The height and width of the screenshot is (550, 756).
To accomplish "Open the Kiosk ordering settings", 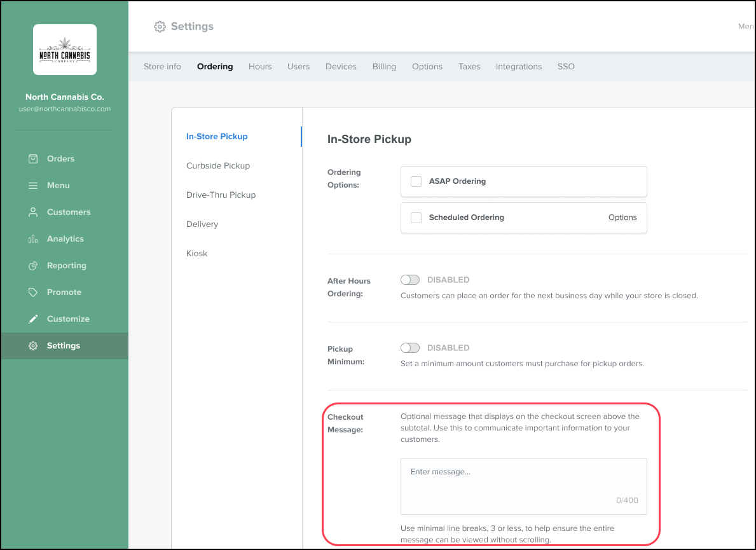I will (x=196, y=254).
